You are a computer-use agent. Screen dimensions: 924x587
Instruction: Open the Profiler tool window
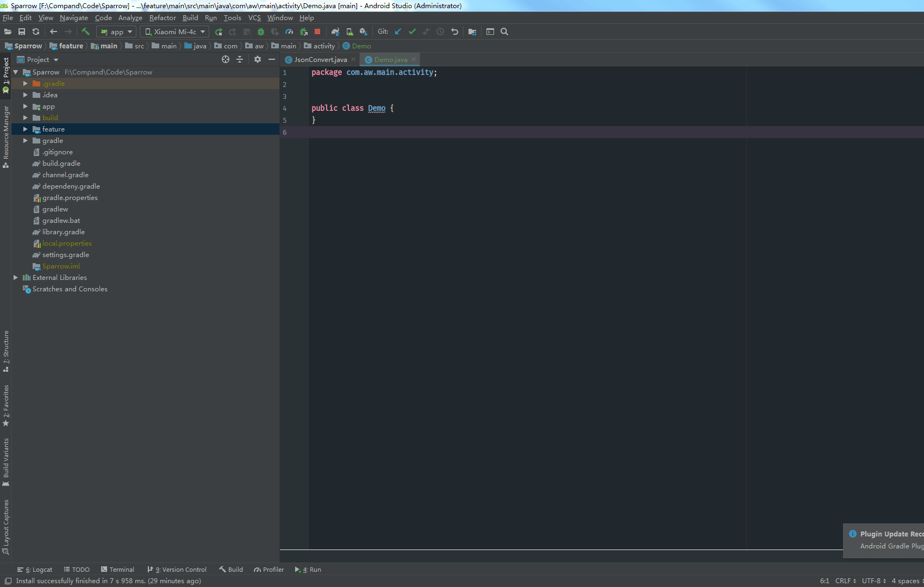[269, 570]
